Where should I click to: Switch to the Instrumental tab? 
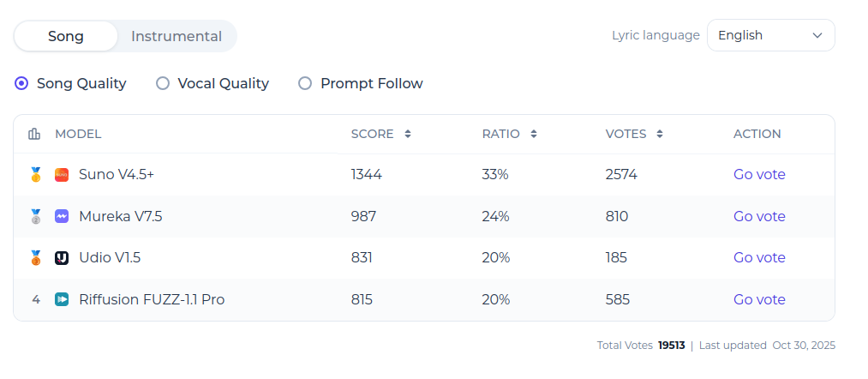(x=177, y=36)
